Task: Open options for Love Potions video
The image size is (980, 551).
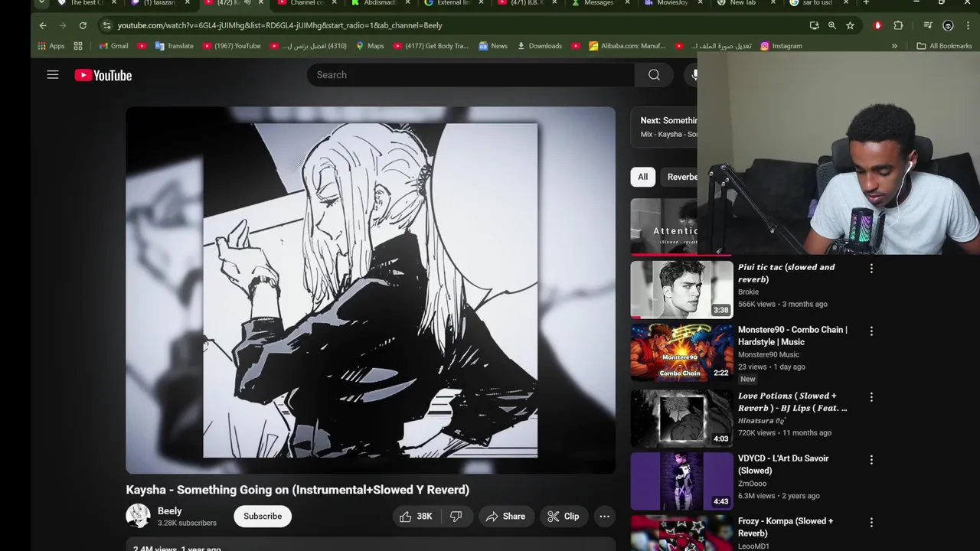Action: pos(871,397)
